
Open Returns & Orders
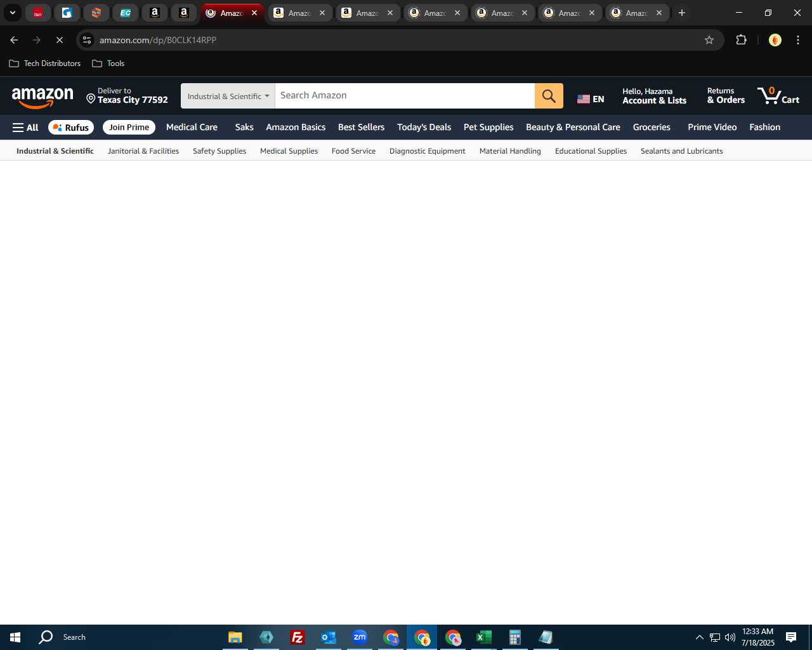pos(726,96)
